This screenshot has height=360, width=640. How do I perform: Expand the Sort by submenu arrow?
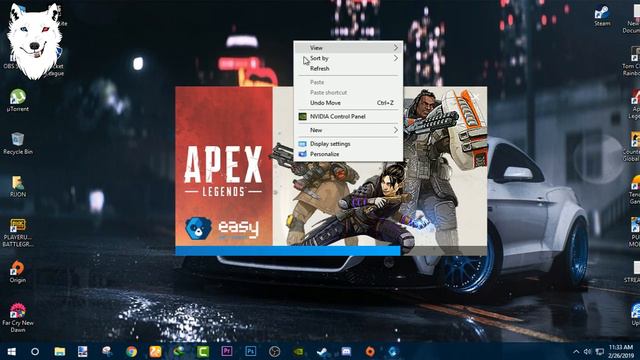click(396, 58)
